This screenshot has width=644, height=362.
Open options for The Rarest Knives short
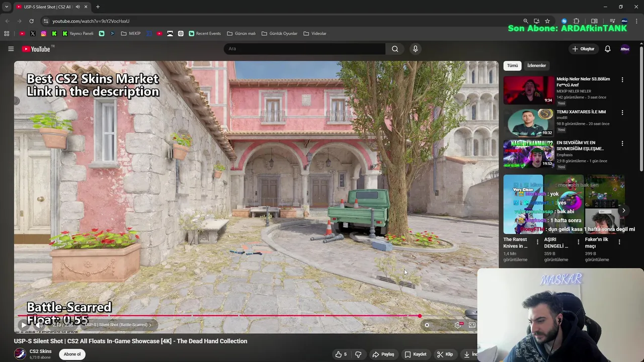pyautogui.click(x=537, y=242)
